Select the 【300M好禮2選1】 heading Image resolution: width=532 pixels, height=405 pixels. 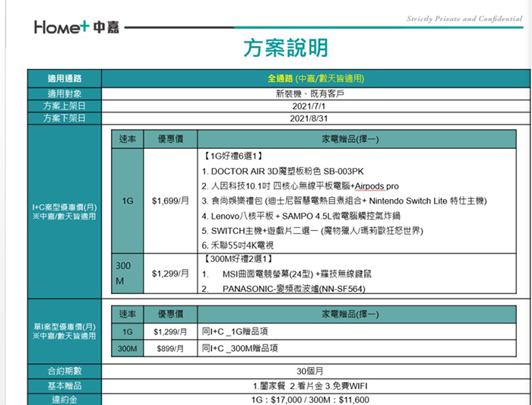click(237, 259)
